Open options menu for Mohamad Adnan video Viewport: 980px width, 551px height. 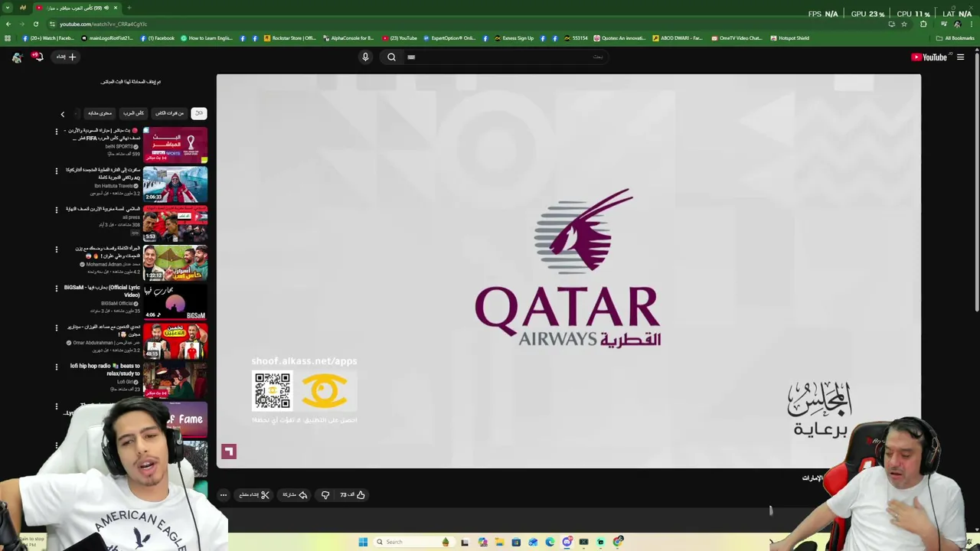56,249
